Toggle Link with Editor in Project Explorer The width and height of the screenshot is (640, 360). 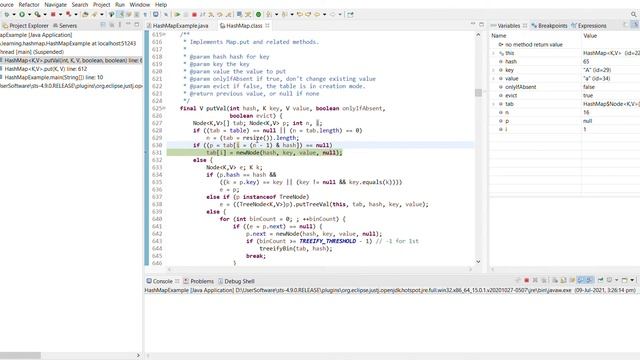point(111,25)
